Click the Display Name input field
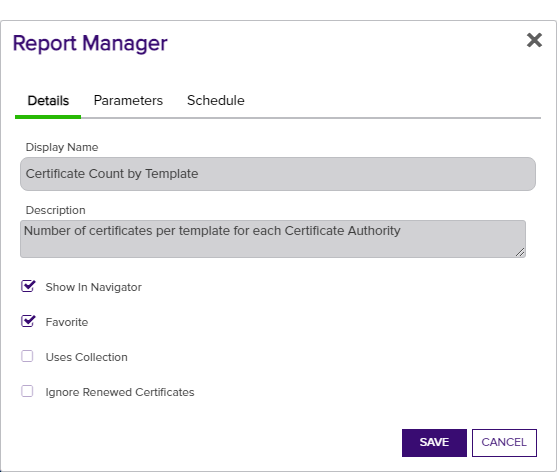The width and height of the screenshot is (557, 472). click(x=278, y=174)
